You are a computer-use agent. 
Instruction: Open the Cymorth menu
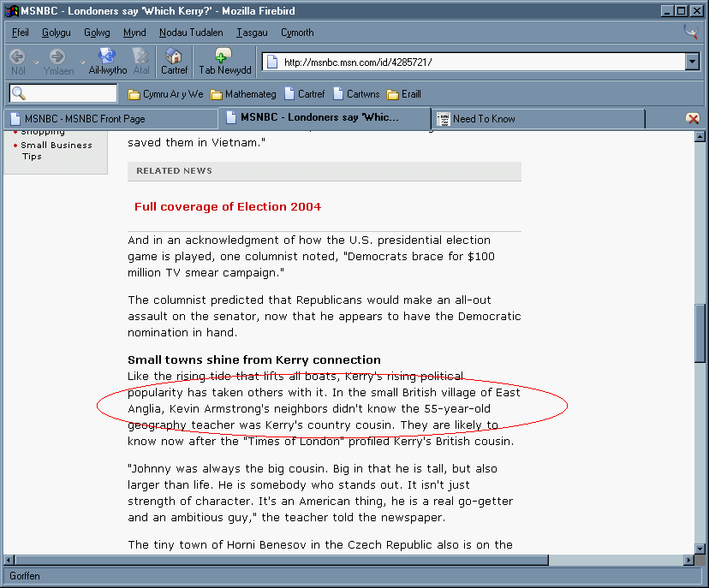(297, 33)
